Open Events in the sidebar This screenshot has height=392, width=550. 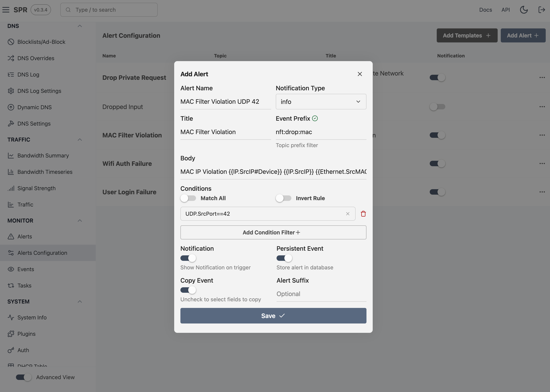(25, 269)
